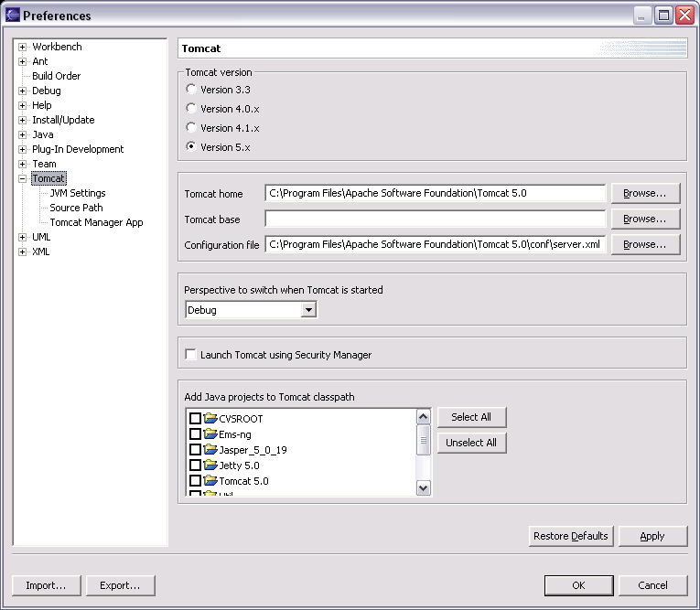This screenshot has height=610, width=700.
Task: Click the Tomcat 5.0 folder icon
Action: tap(210, 481)
